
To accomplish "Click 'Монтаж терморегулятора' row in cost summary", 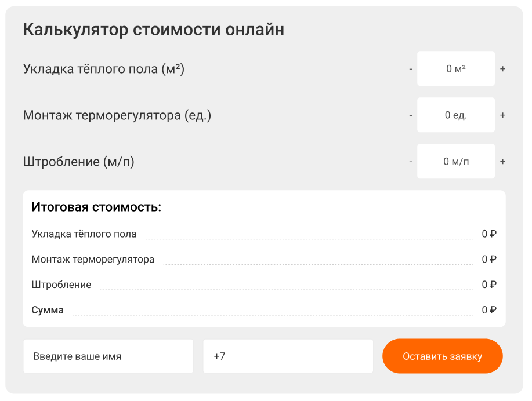I will point(93,260).
